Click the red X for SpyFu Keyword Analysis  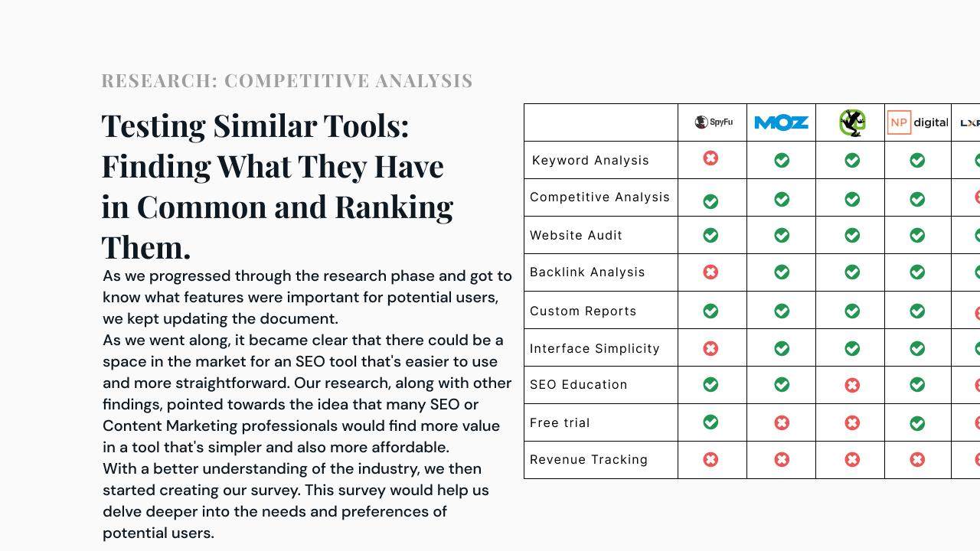coord(710,158)
